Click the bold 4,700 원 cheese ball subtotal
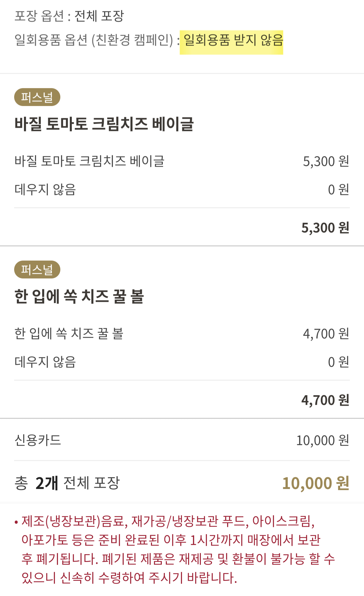This screenshot has width=364, height=596. click(325, 400)
